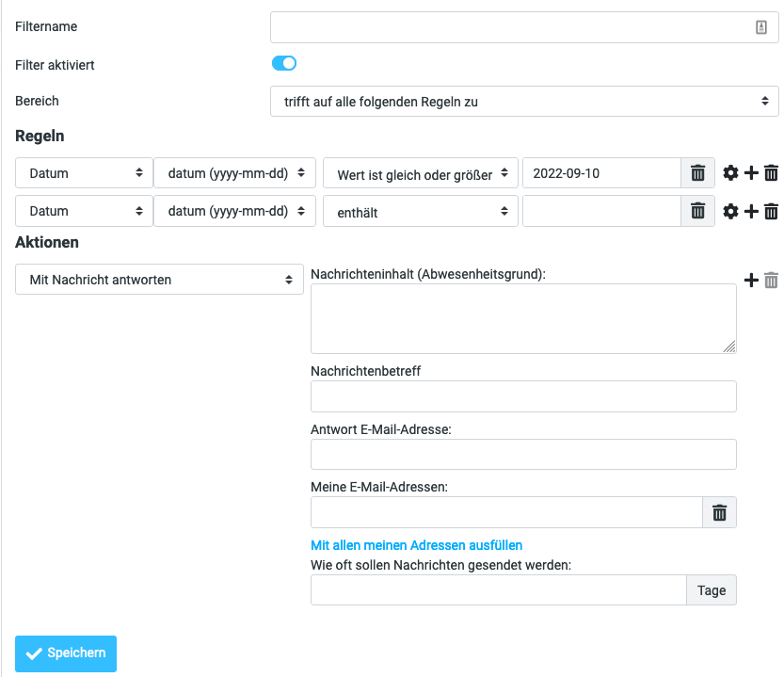This screenshot has height=677, width=784.
Task: Delete the second rule row
Action: 771,212
